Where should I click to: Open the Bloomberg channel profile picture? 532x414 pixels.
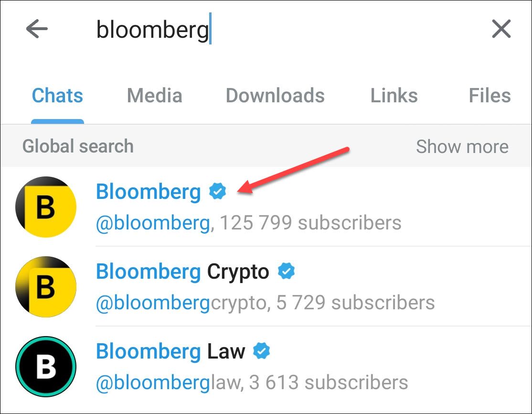point(45,207)
